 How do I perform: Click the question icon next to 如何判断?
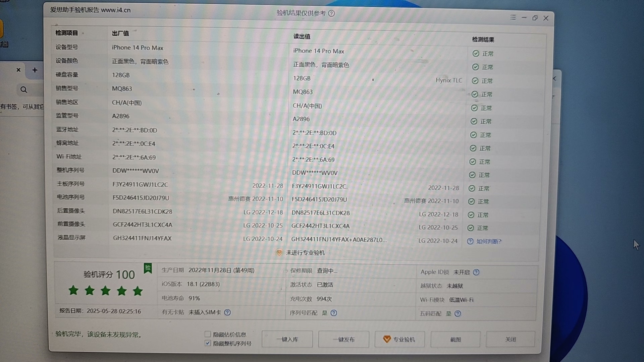[470, 241]
